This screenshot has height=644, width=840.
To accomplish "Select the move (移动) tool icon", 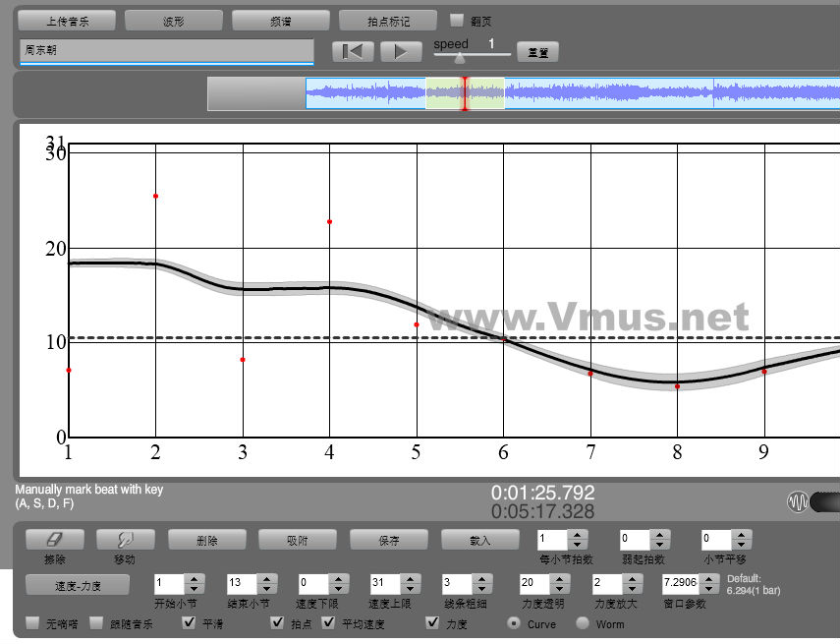I will click(x=123, y=539).
